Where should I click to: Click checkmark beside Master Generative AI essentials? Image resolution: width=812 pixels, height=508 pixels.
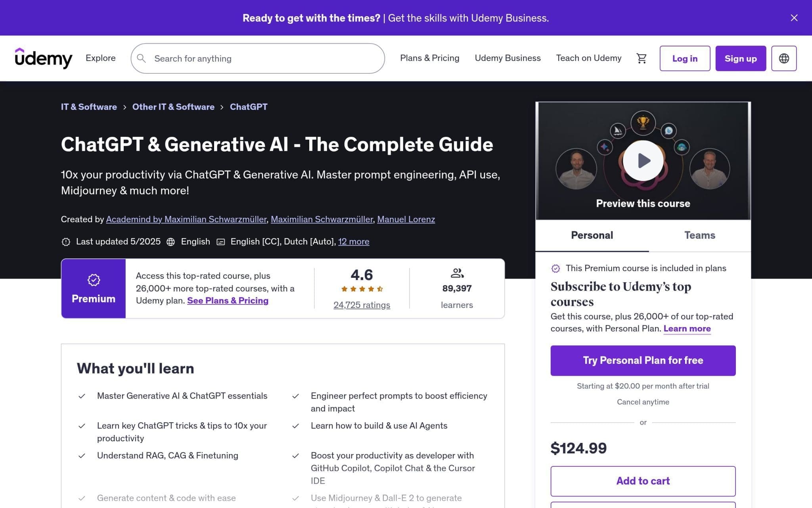pos(82,396)
